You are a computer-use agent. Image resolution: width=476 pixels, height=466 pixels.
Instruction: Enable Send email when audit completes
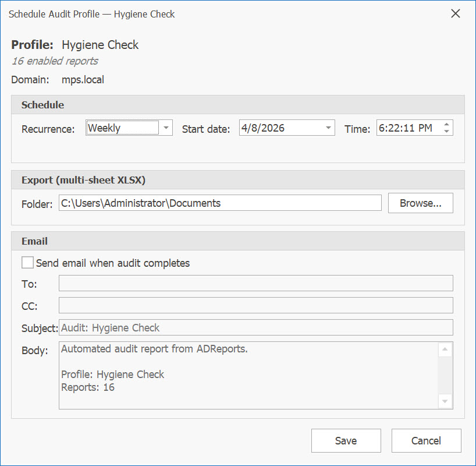(27, 262)
